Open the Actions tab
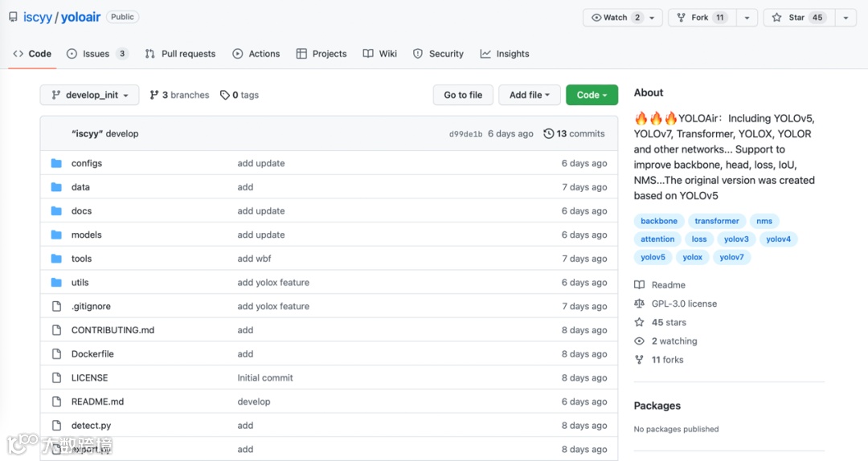 coord(256,54)
